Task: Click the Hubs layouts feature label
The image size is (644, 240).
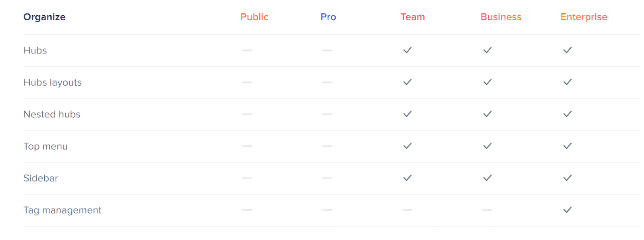Action: coord(52,82)
